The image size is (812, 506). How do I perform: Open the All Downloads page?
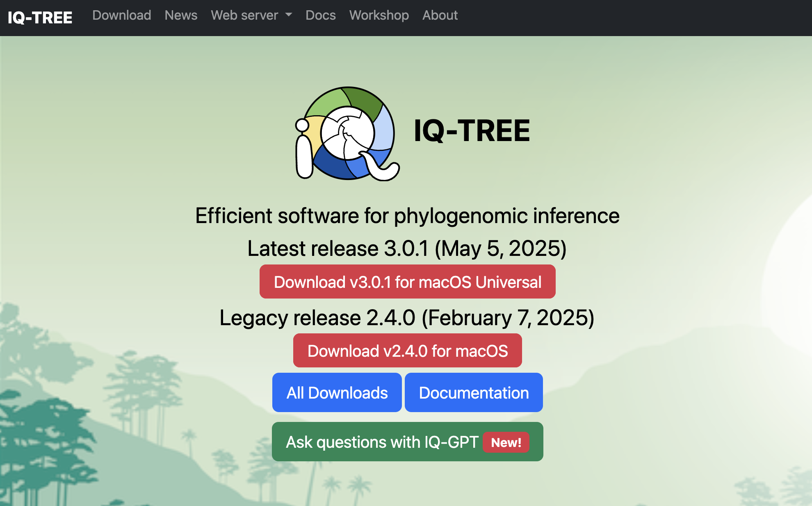[x=337, y=392]
